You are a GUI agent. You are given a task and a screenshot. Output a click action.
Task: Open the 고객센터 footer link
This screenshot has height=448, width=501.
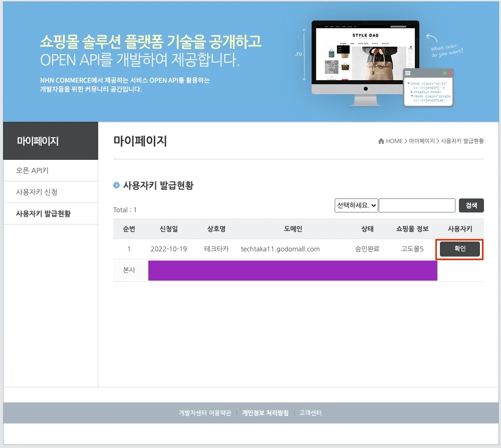pyautogui.click(x=310, y=413)
